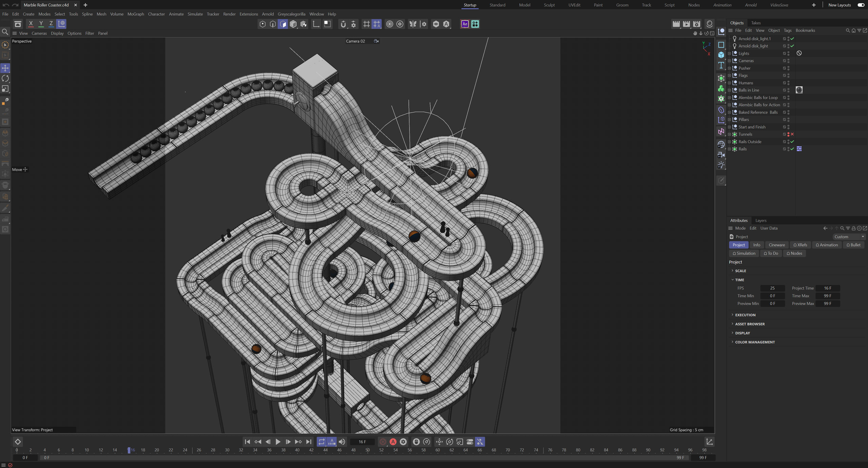Expand the Lights group in Objects

click(x=729, y=53)
